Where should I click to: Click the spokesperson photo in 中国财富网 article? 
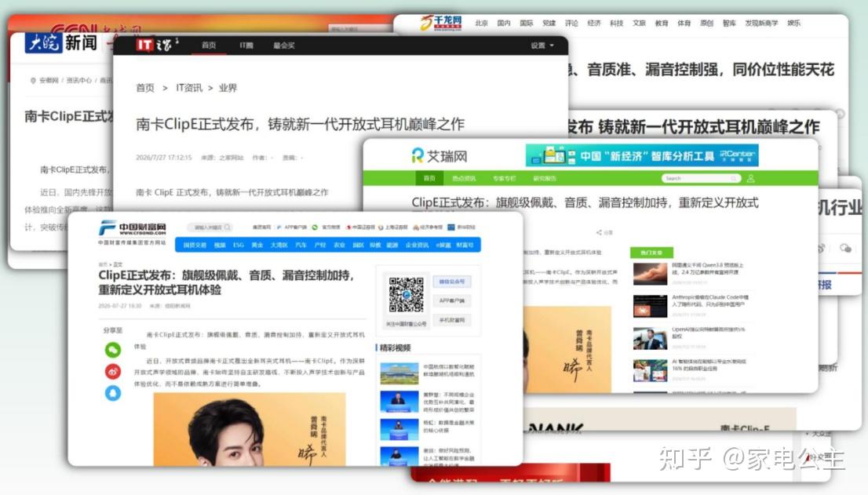tap(249, 429)
